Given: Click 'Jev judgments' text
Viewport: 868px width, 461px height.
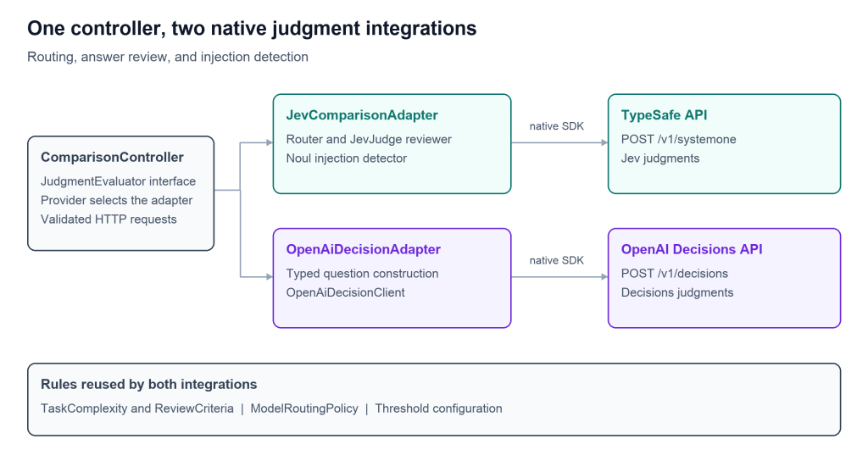Looking at the screenshot, I should coord(660,158).
